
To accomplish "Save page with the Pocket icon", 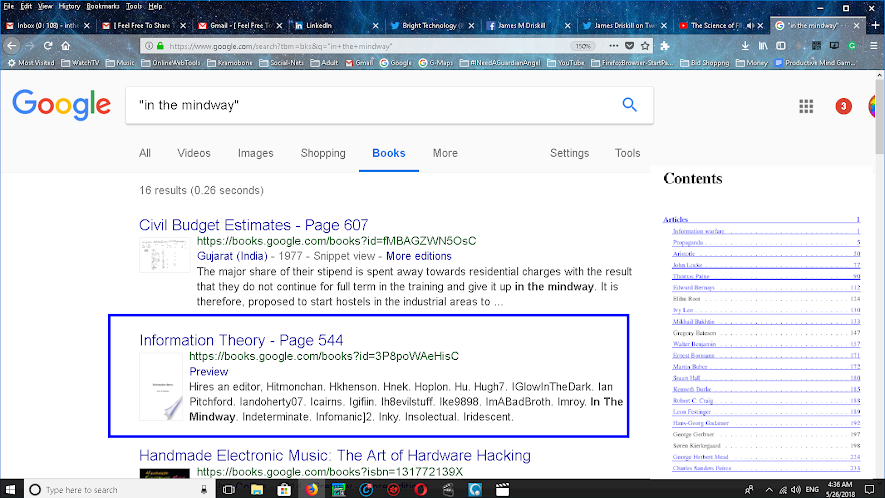I will 629,46.
